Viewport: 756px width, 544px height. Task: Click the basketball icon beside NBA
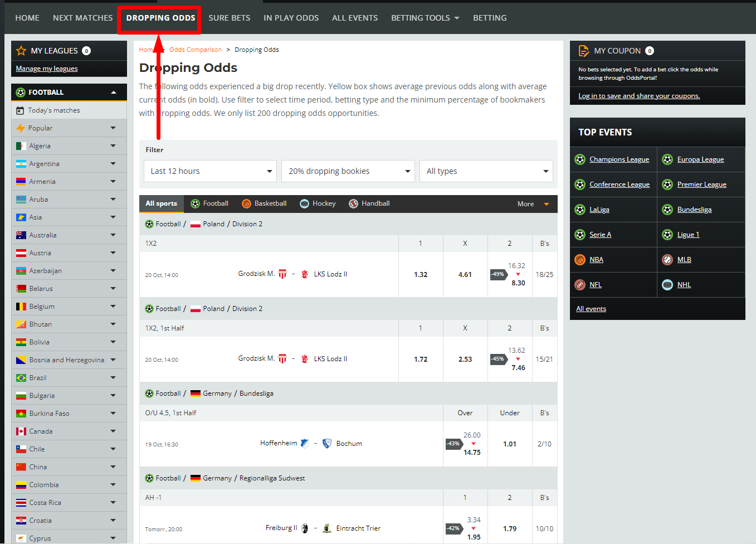click(x=580, y=260)
